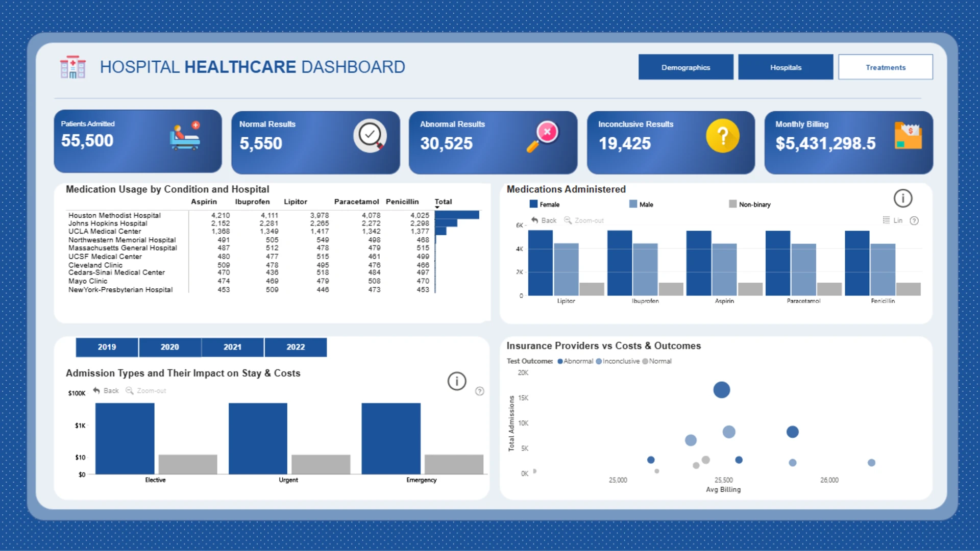
Task: Click Normal Results checkmark magnifier icon
Action: tap(370, 136)
